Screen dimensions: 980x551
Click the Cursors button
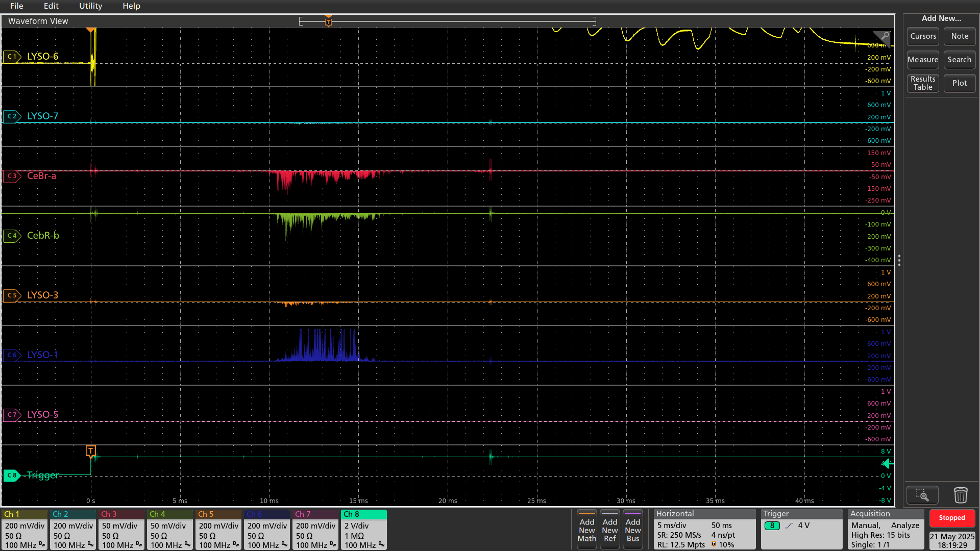point(923,36)
